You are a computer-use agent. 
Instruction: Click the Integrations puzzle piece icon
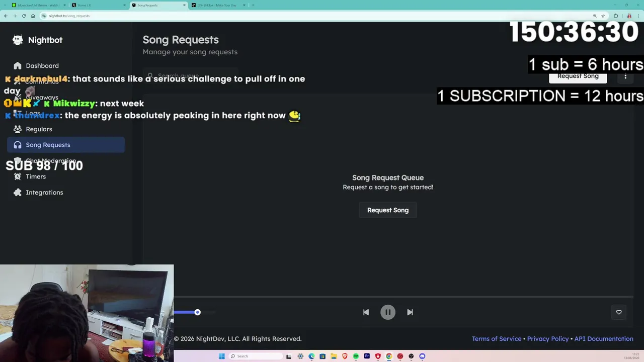pyautogui.click(x=18, y=193)
